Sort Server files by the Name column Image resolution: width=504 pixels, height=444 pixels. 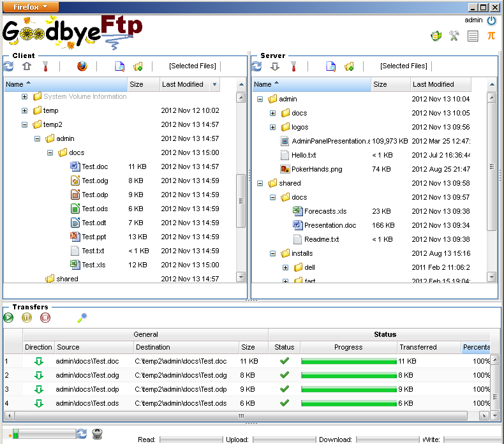click(311, 84)
